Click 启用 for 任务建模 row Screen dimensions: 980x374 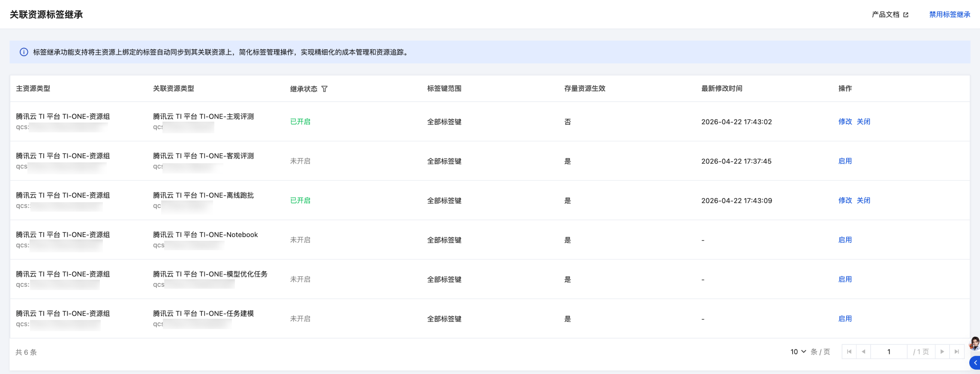pyautogui.click(x=845, y=319)
